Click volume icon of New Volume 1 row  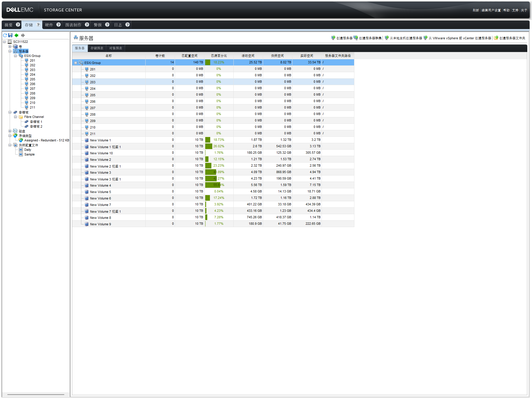coord(87,140)
